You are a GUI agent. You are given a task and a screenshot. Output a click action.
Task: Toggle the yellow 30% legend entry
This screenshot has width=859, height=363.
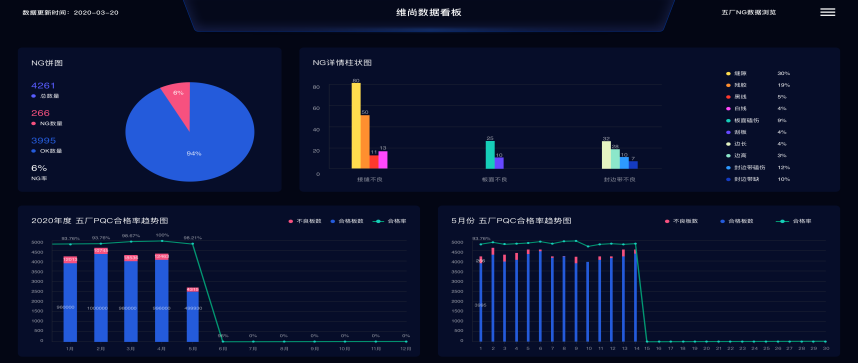(x=758, y=73)
